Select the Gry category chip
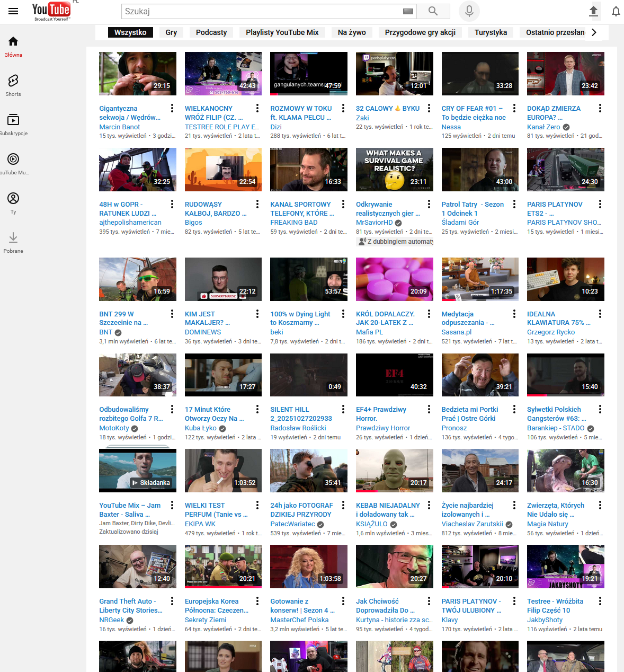This screenshot has width=624, height=672. 171,32
